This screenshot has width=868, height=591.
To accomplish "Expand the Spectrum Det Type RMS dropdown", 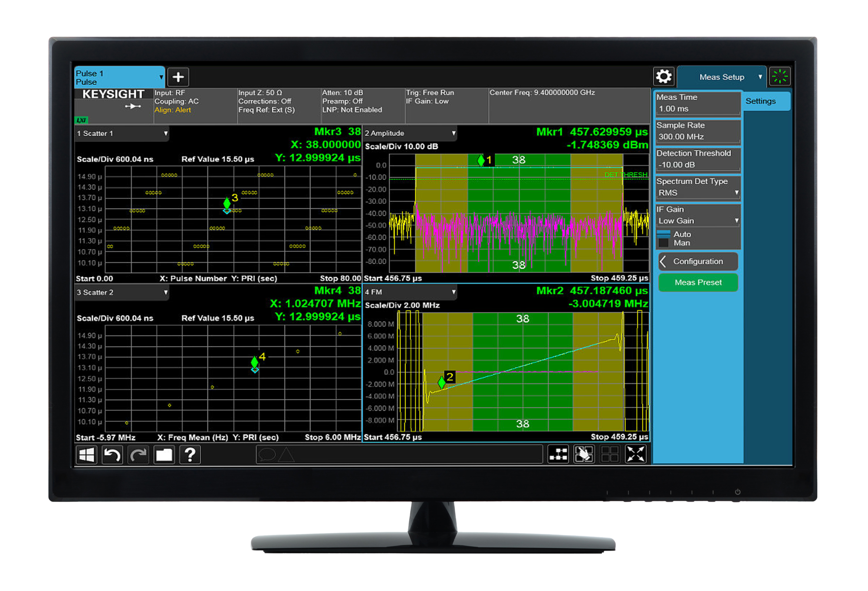I will [697, 193].
